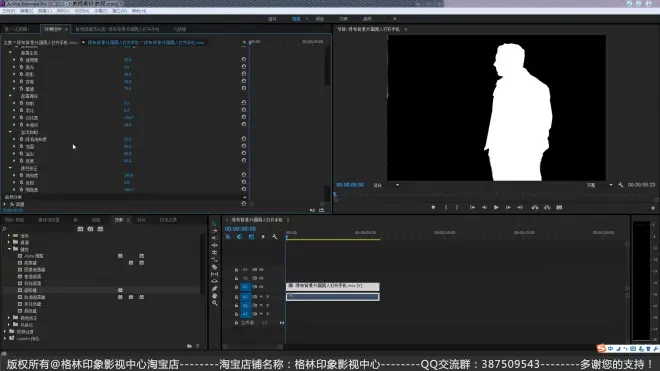Screen dimensions: 660x371
Task: Select the Razor tool
Action: click(214, 267)
